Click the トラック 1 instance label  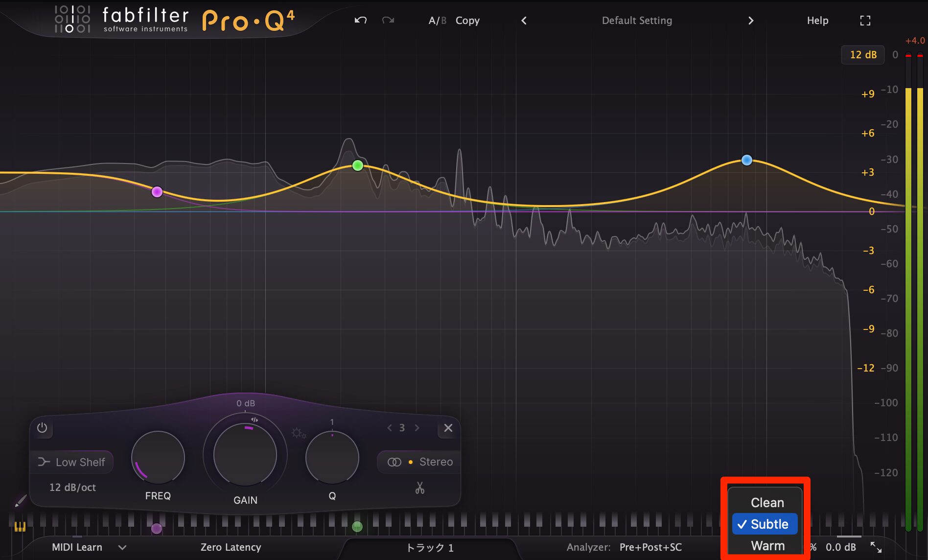tap(430, 548)
